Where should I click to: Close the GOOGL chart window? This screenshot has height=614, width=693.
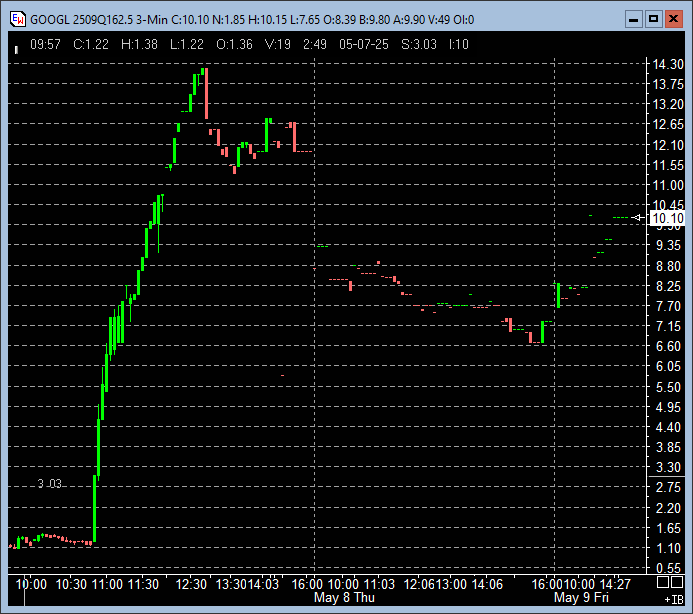tap(674, 19)
